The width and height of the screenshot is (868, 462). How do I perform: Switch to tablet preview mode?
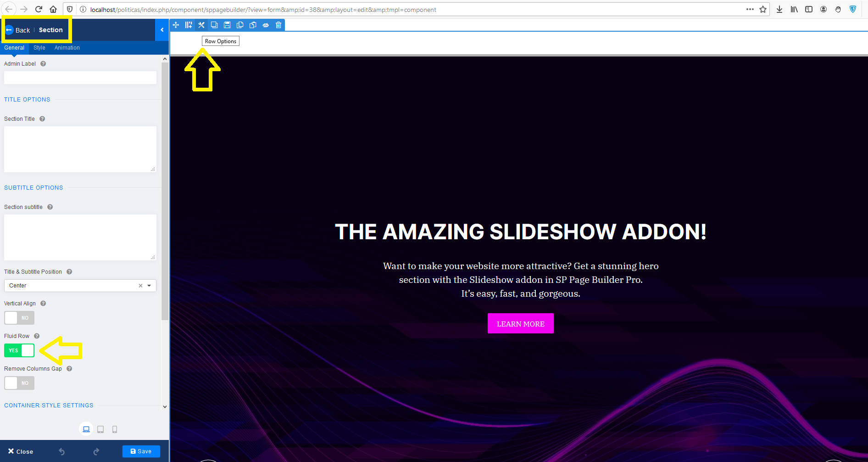pyautogui.click(x=100, y=429)
